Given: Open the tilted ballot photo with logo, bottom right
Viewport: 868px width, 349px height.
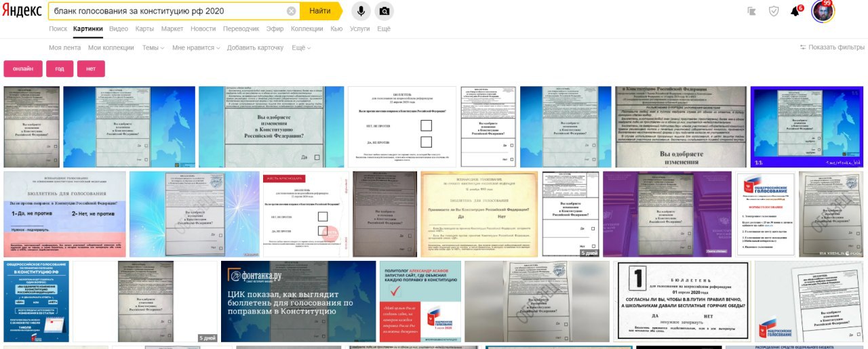Looking at the screenshot, I should (x=809, y=302).
